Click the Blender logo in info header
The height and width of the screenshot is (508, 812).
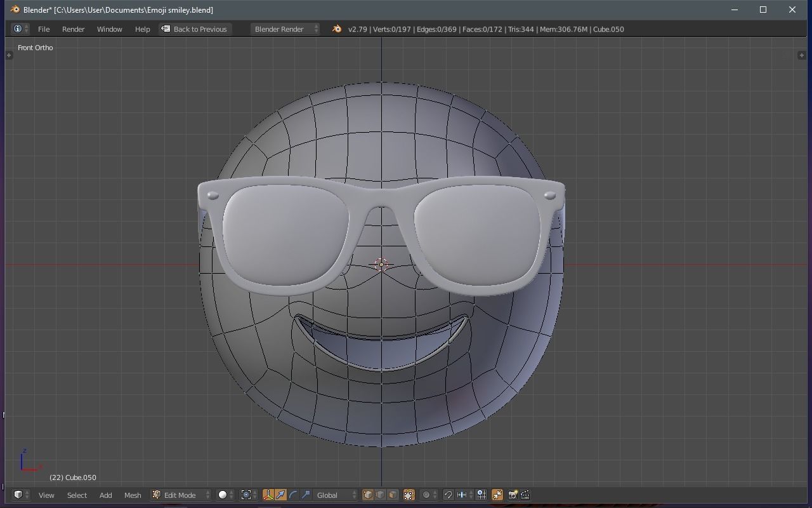click(x=337, y=29)
